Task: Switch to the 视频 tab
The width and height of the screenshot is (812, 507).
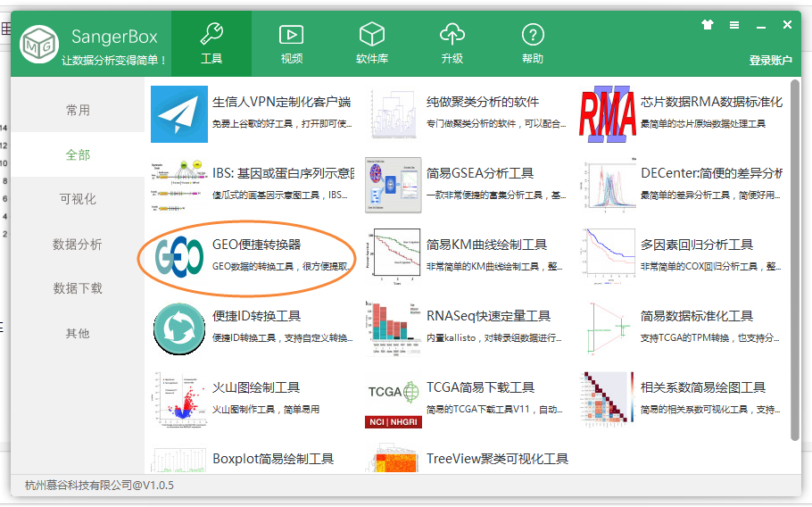Action: pos(292,44)
